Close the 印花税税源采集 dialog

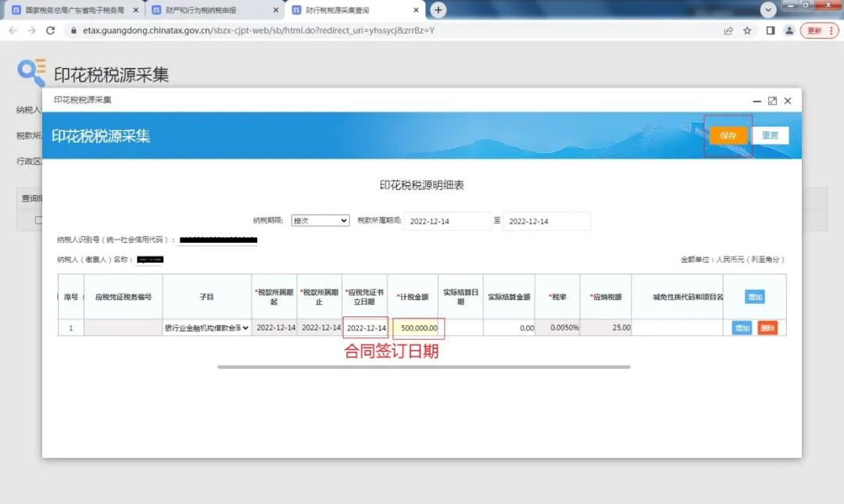[x=788, y=102]
